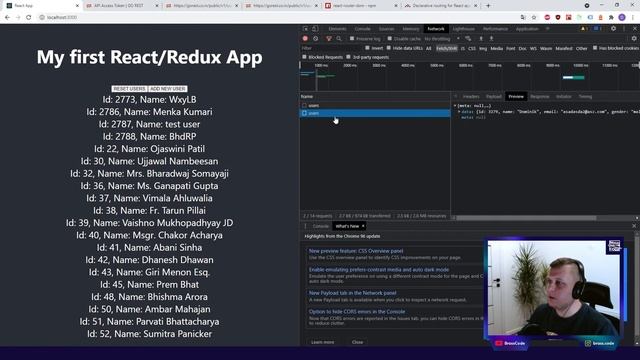Open the Chrome extensions puzzle icon

click(x=611, y=17)
